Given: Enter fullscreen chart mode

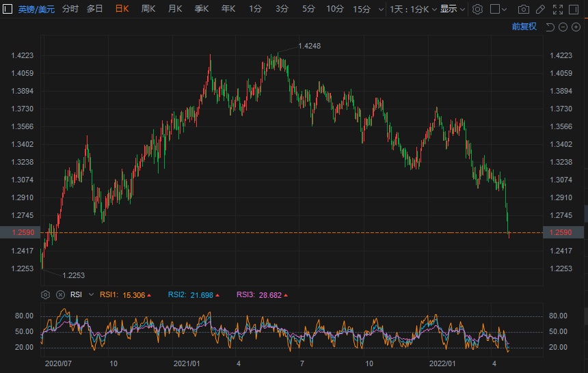Looking at the screenshot, I should (558, 9).
